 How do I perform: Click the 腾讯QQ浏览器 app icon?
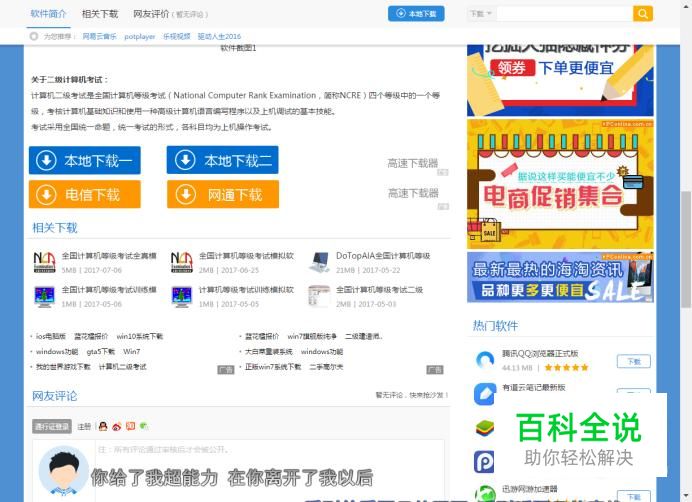[x=485, y=360]
